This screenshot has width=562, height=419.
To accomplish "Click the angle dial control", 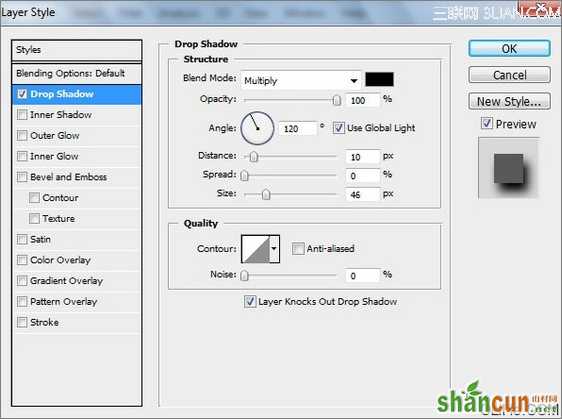I will point(257,128).
